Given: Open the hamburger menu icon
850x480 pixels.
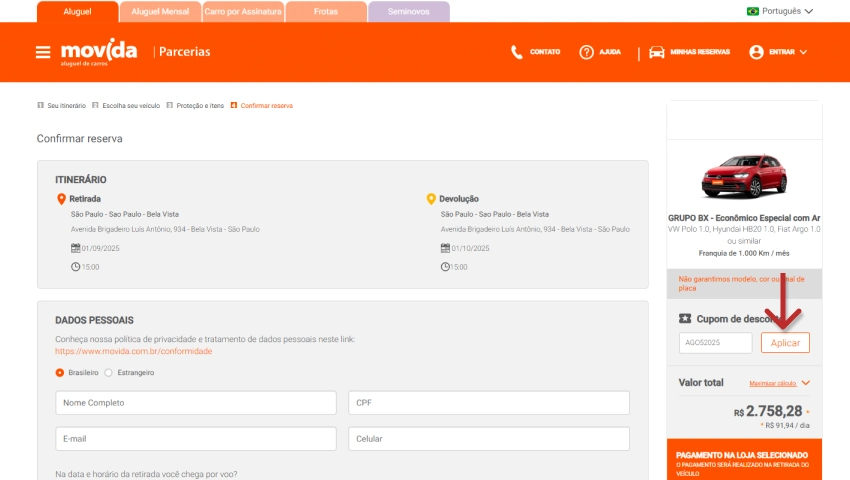Looking at the screenshot, I should pyautogui.click(x=43, y=52).
